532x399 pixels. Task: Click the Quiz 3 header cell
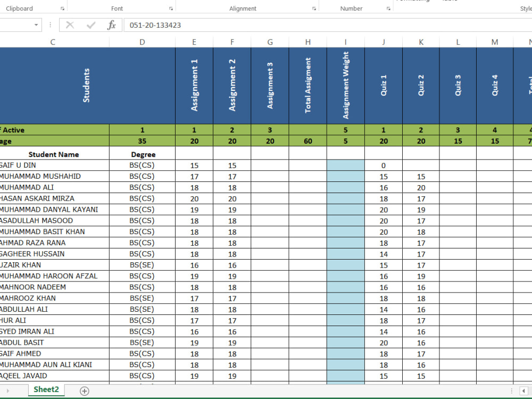[458, 86]
